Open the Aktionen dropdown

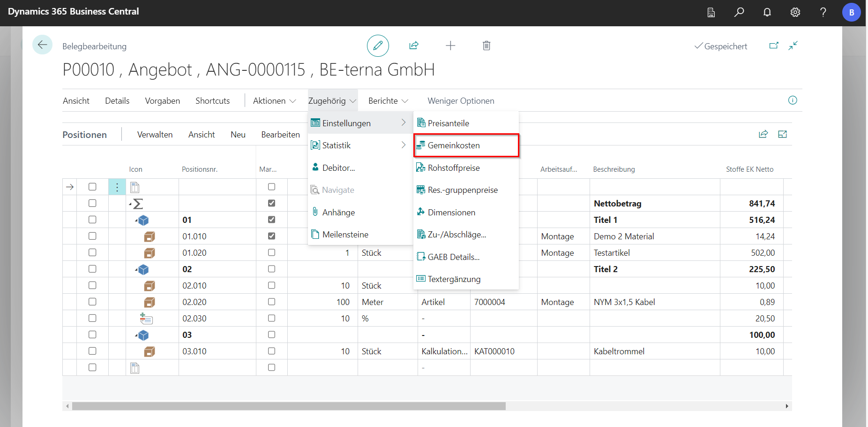274,101
